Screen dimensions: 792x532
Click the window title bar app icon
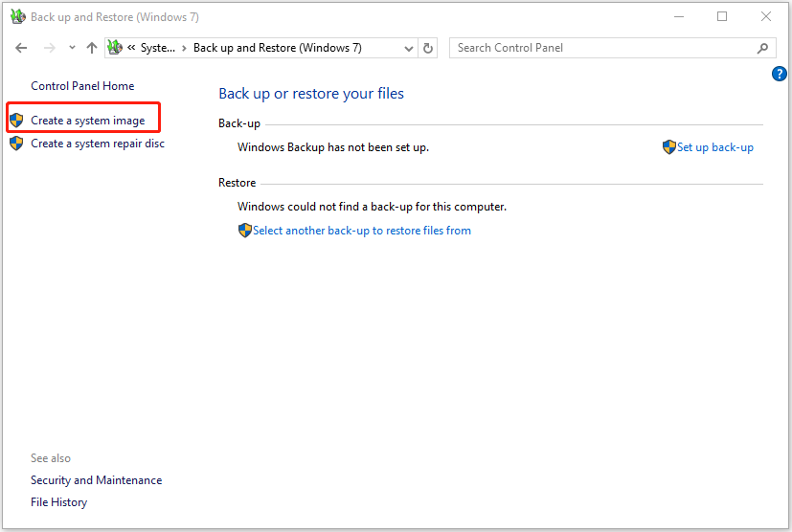click(18, 16)
